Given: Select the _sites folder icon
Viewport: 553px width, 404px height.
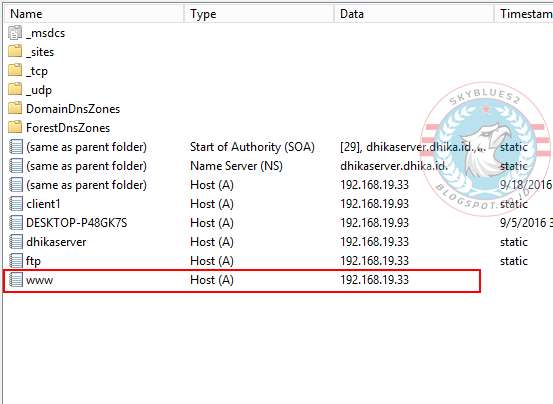Looking at the screenshot, I should tap(15, 51).
